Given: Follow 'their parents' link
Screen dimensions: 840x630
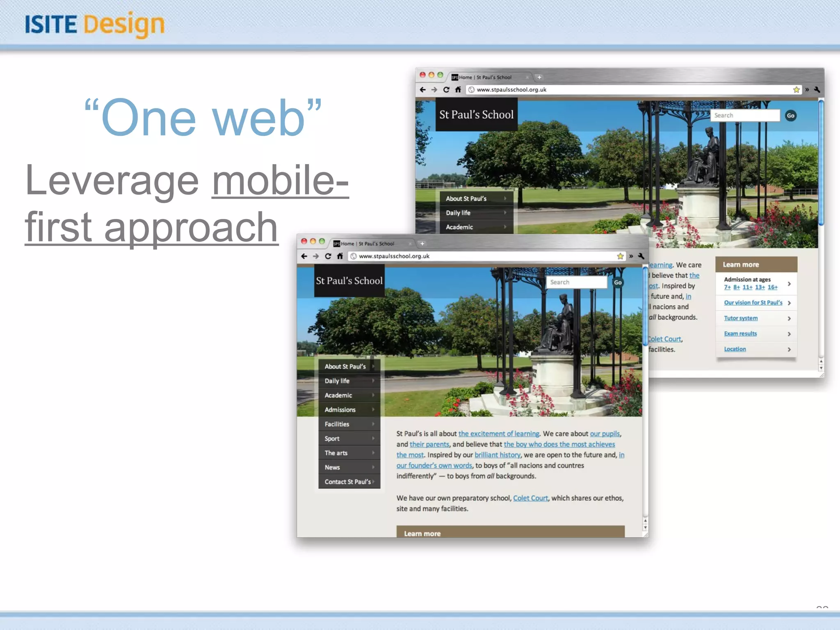Looking at the screenshot, I should 429,445.
